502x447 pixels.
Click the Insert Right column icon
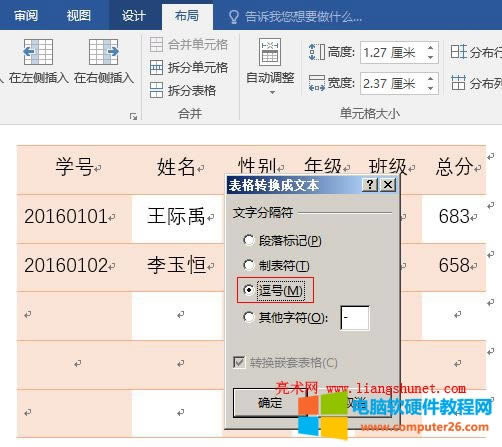pos(104,52)
